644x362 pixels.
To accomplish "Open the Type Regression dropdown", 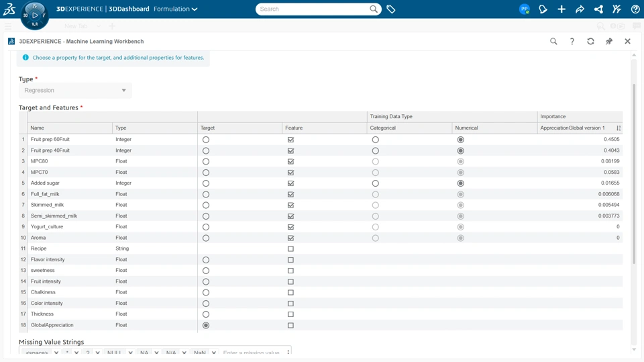I will point(75,91).
